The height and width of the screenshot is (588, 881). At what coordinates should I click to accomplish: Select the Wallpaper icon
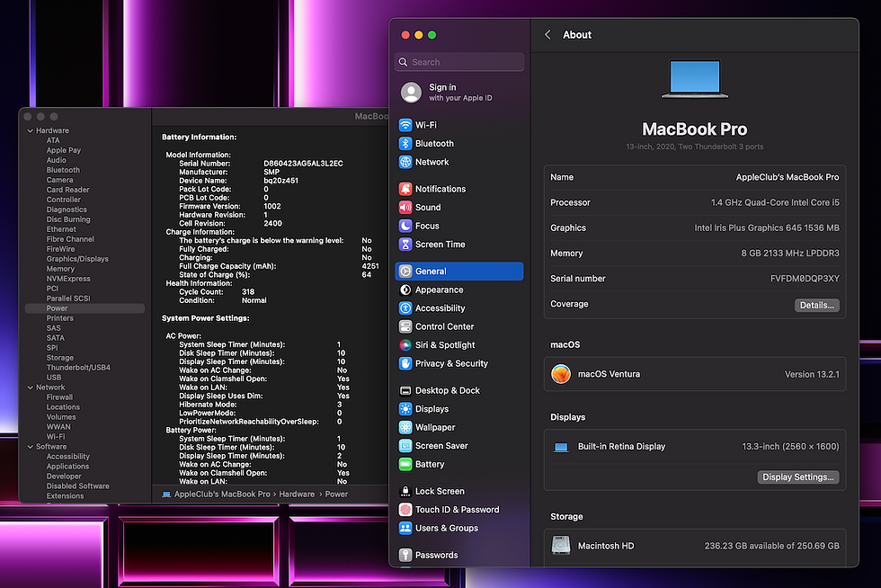tap(405, 427)
